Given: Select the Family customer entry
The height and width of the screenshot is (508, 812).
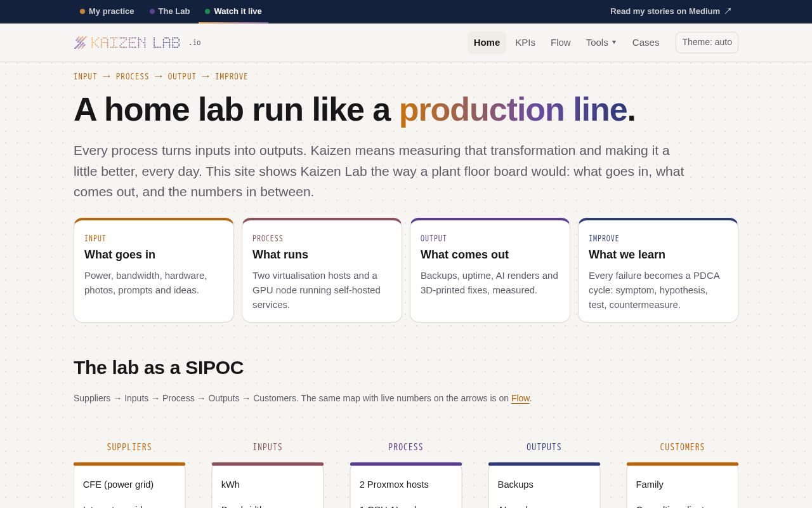Looking at the screenshot, I should [x=650, y=485].
